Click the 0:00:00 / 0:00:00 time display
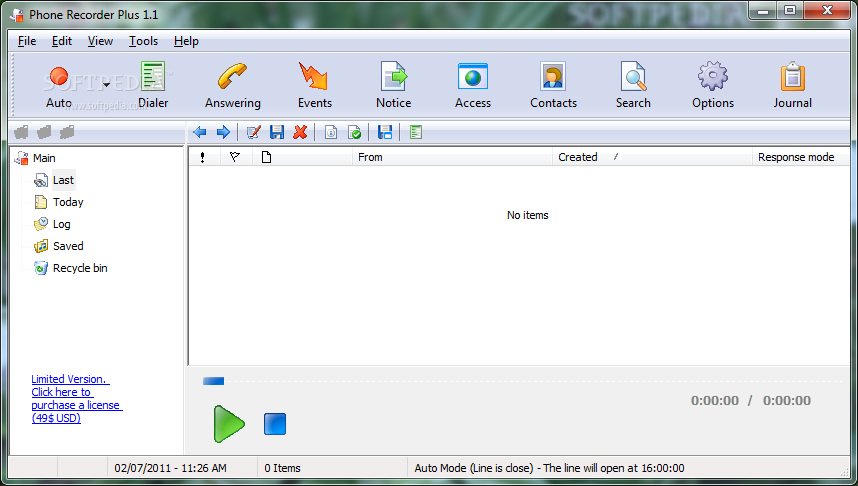This screenshot has width=858, height=486. point(751,401)
